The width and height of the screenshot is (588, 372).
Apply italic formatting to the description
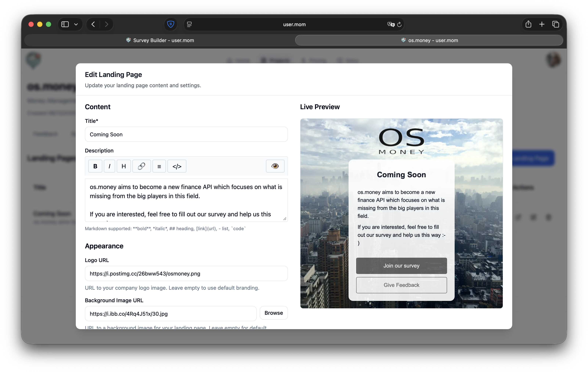click(x=109, y=166)
